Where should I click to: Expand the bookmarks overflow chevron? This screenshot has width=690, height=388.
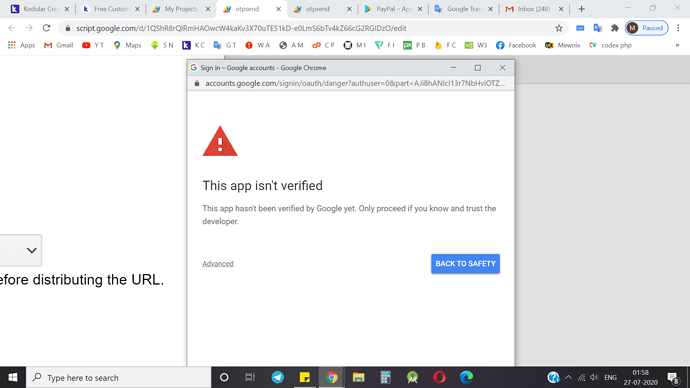pos(677,45)
